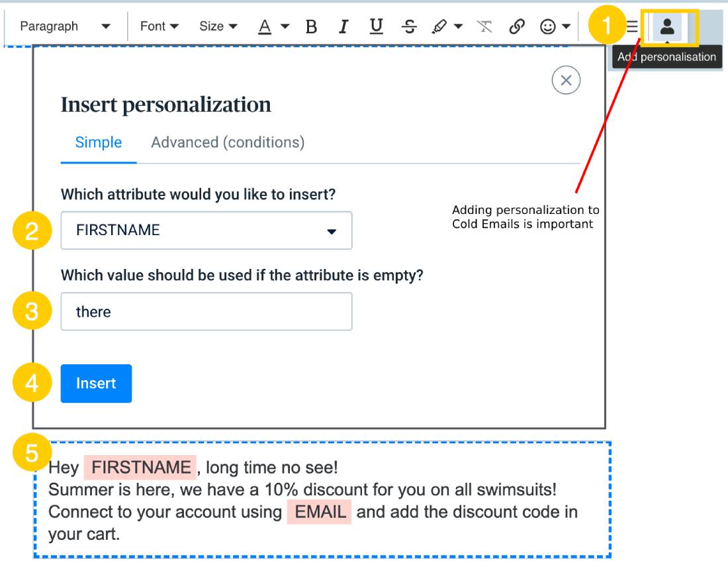This screenshot has width=728, height=561.
Task: Open the FIRSTNAME attribute dropdown
Action: pos(206,230)
